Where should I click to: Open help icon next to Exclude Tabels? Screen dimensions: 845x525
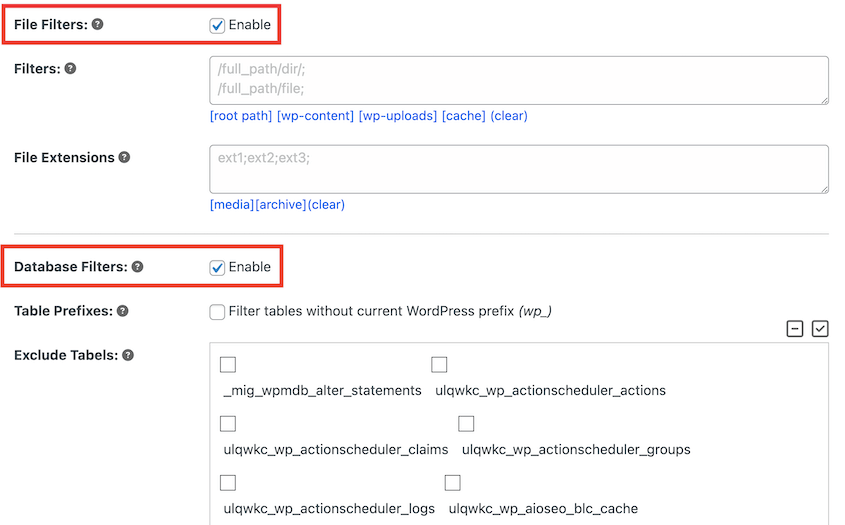point(128,355)
